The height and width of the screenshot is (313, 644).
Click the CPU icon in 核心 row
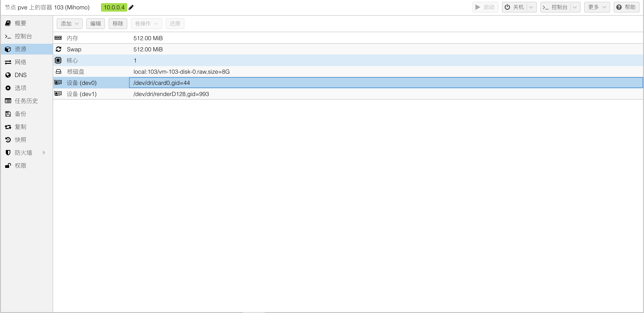click(58, 60)
